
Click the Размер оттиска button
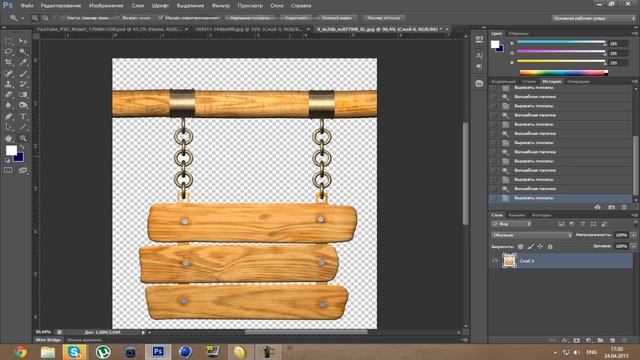click(384, 18)
